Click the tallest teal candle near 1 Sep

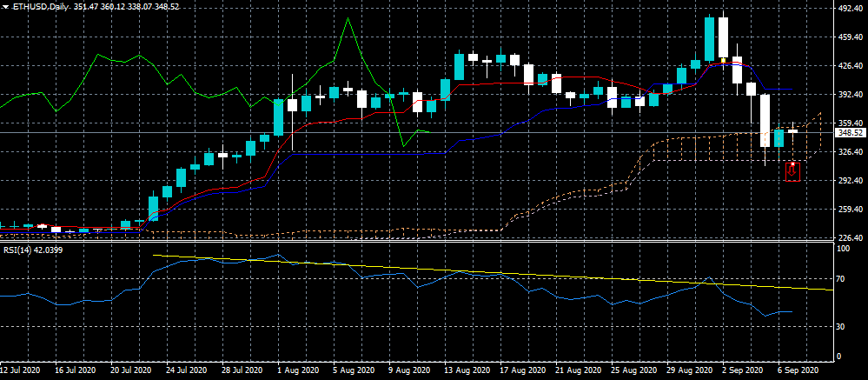[709, 39]
